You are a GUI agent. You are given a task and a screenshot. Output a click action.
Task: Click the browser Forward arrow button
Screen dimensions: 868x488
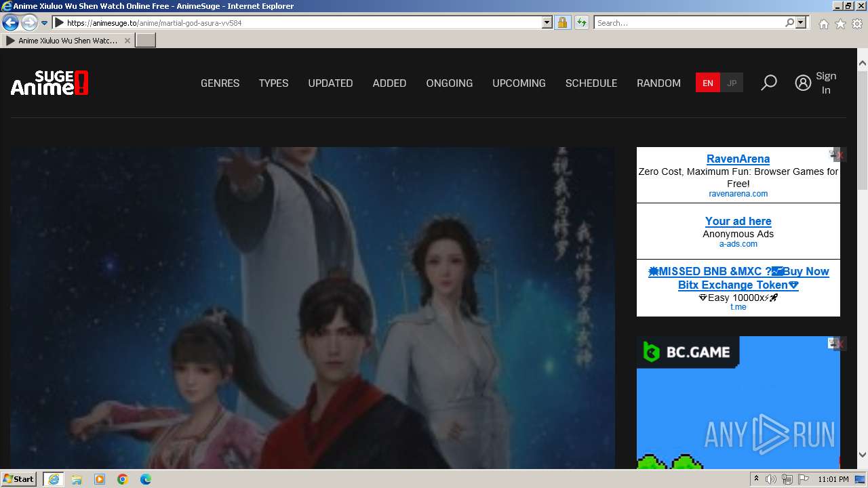click(x=28, y=22)
